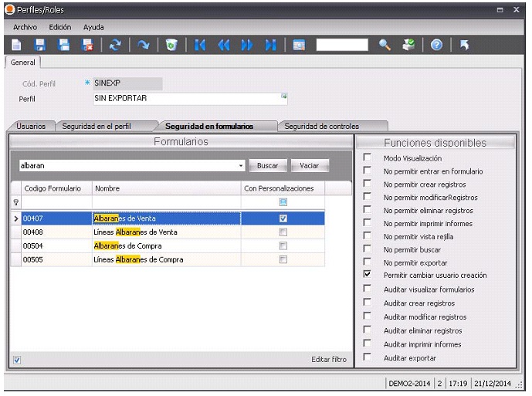Enable the No permitir exportar checkbox

click(368, 262)
